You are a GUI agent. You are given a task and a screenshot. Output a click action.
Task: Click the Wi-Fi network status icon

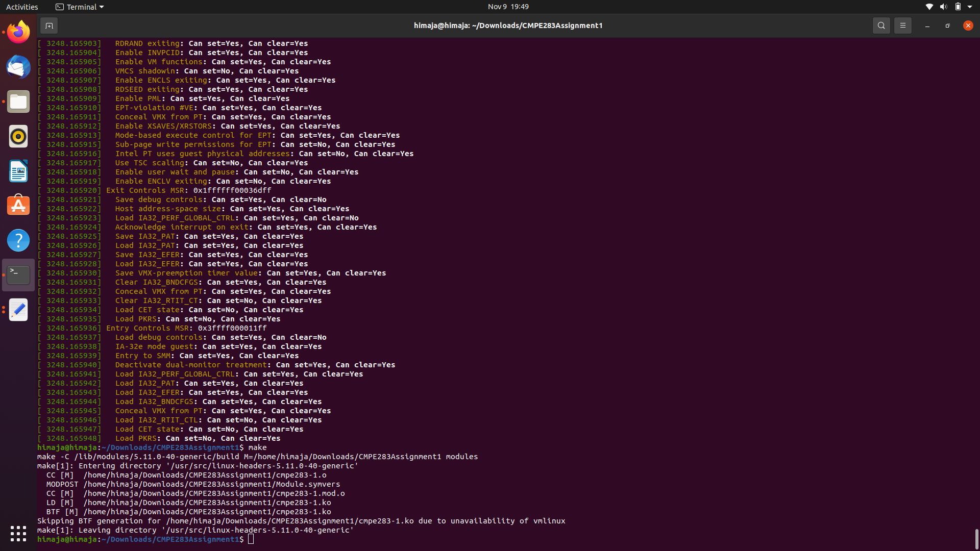[x=929, y=7]
